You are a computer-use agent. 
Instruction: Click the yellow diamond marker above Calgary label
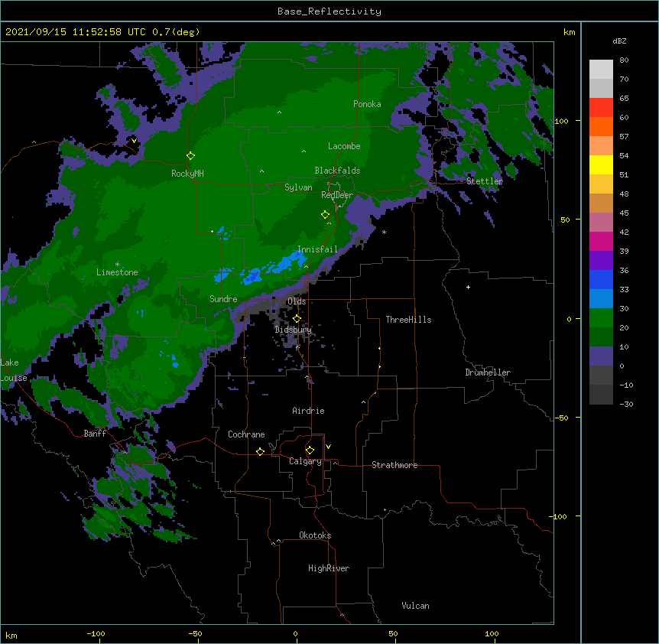310,450
